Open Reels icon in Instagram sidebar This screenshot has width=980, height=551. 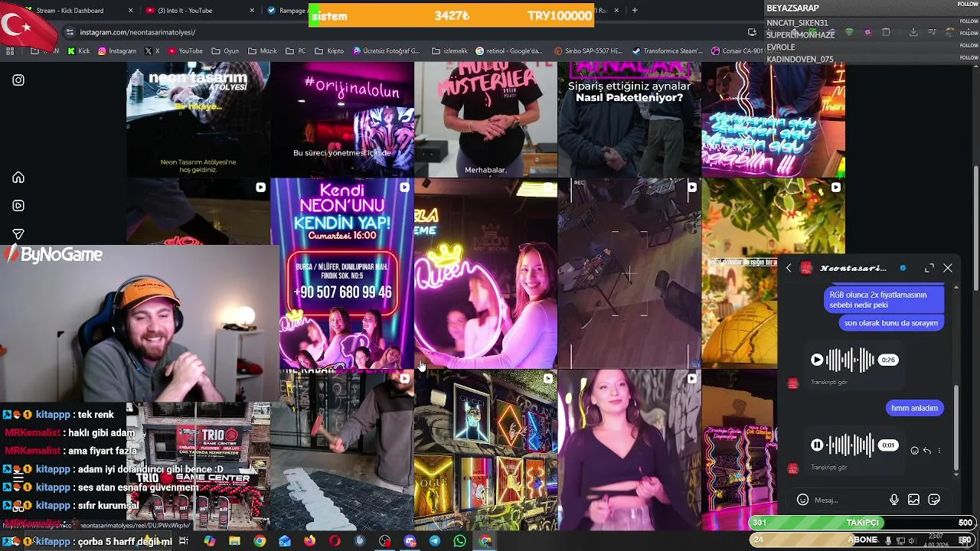pyautogui.click(x=18, y=206)
